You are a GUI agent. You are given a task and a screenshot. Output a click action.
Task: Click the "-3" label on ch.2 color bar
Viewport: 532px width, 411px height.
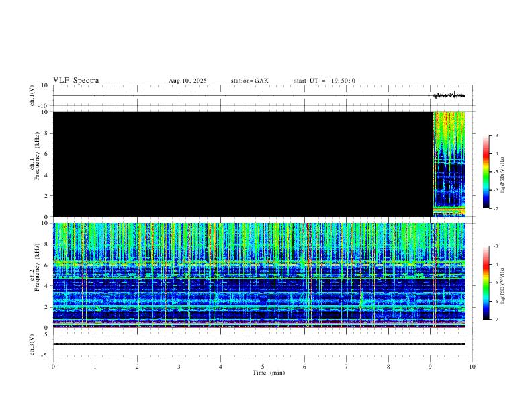coord(495,246)
